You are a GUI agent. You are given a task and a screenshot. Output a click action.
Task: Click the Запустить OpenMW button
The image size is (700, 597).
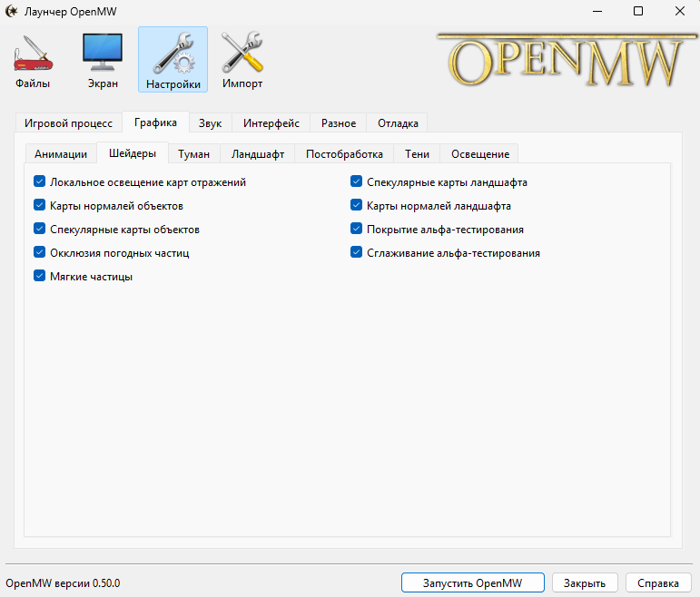(x=473, y=582)
